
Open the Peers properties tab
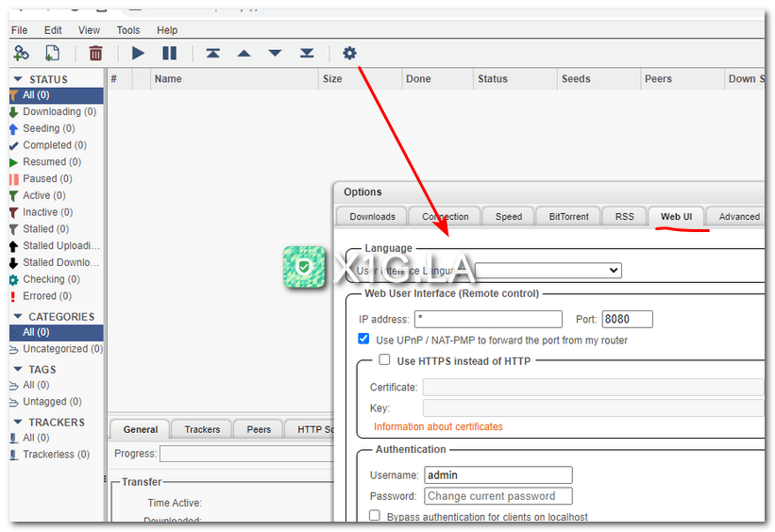[259, 430]
